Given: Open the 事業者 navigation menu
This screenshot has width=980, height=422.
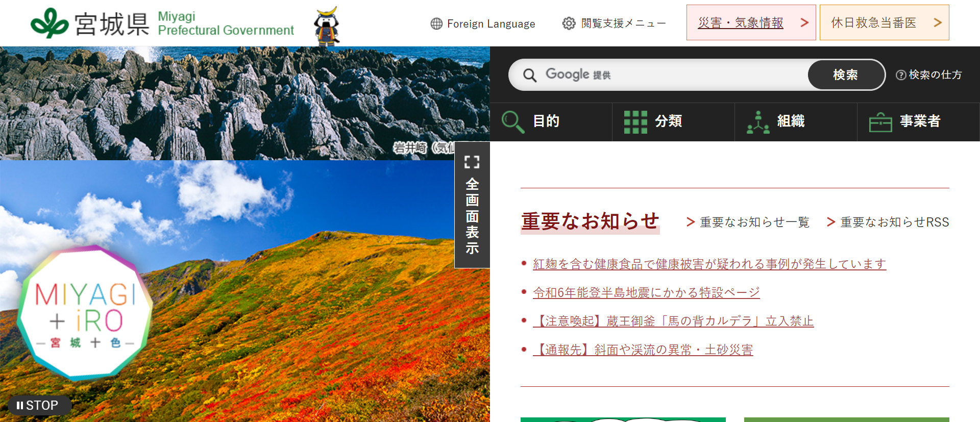Looking at the screenshot, I should [x=918, y=122].
